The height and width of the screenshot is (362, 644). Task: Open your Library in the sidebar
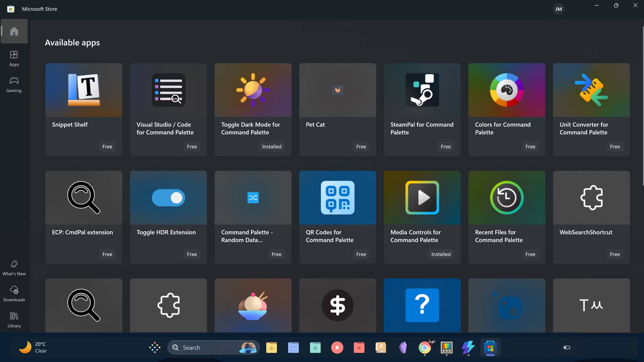(x=14, y=319)
